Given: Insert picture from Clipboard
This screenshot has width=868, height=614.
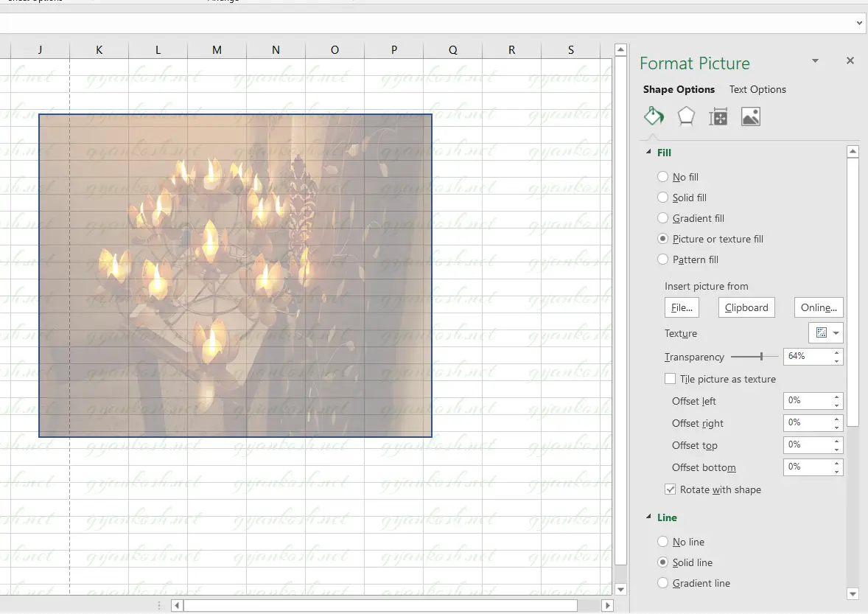Looking at the screenshot, I should point(746,307).
